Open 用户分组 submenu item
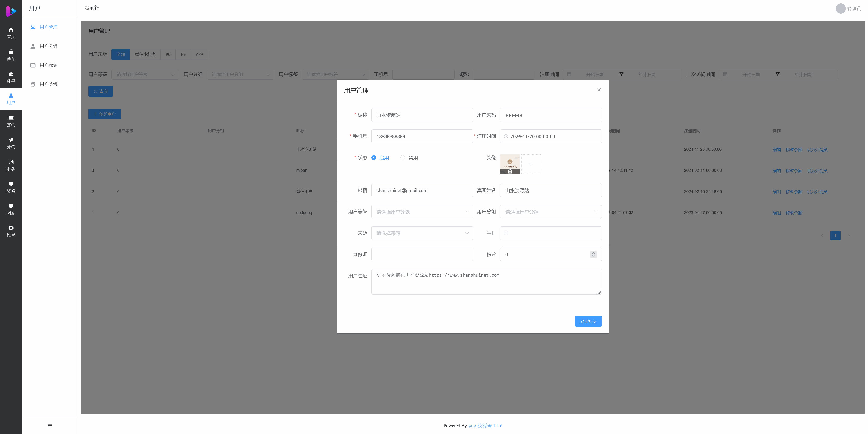This screenshot has height=434, width=868. 49,46
